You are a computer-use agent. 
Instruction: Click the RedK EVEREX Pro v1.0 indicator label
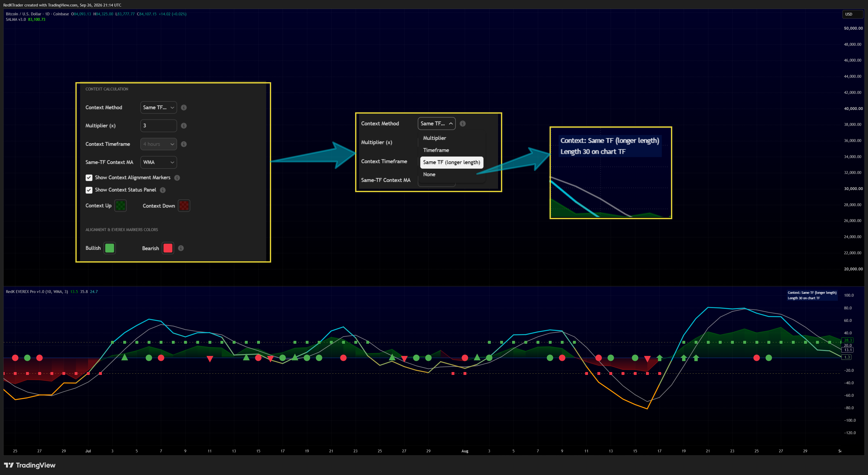(37, 292)
